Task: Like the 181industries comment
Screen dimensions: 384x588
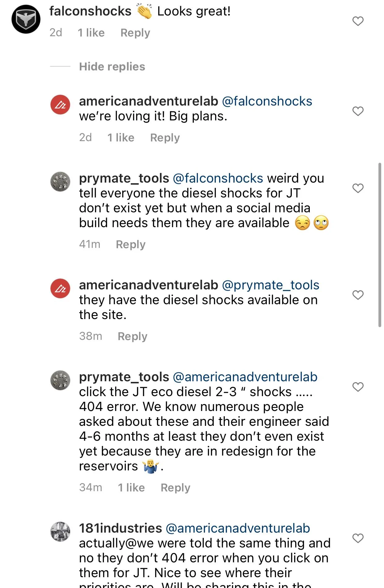Action: 358,538
